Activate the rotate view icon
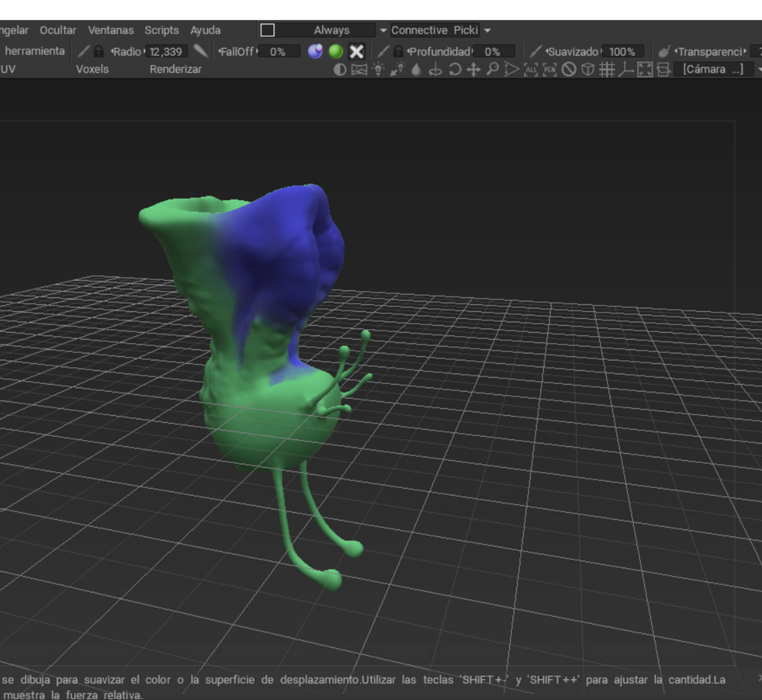 455,69
